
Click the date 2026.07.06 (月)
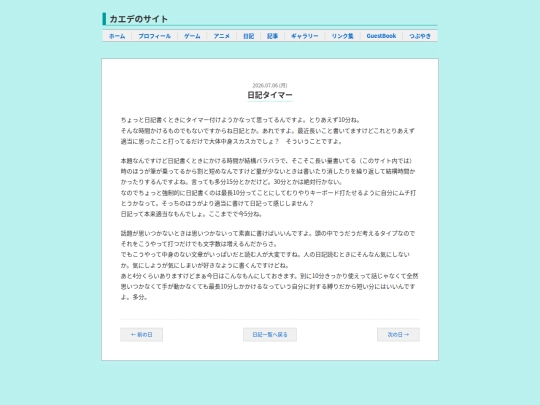click(x=270, y=85)
